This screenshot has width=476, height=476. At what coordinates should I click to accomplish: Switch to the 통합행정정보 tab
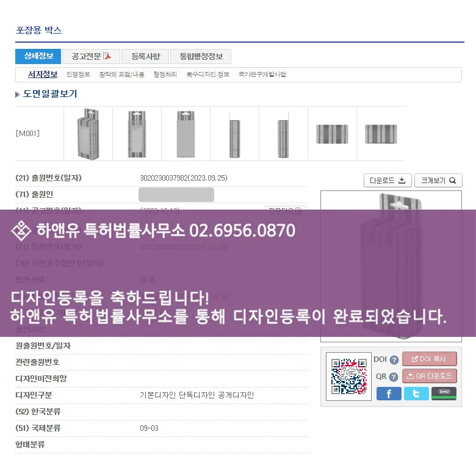click(201, 57)
